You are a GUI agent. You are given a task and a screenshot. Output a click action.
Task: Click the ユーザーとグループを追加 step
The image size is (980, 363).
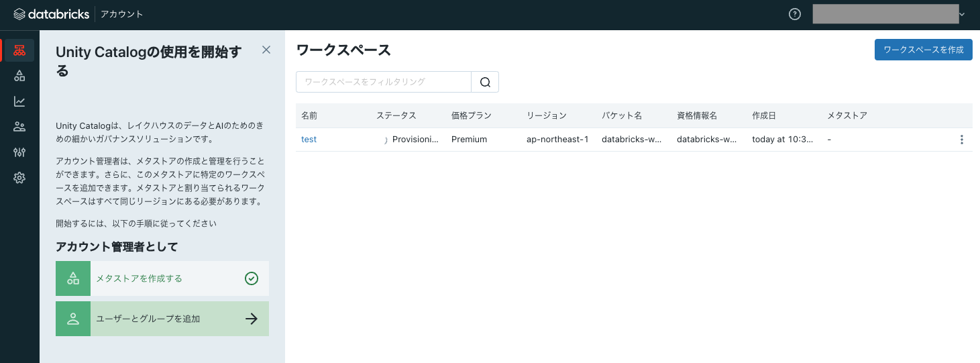click(x=162, y=319)
